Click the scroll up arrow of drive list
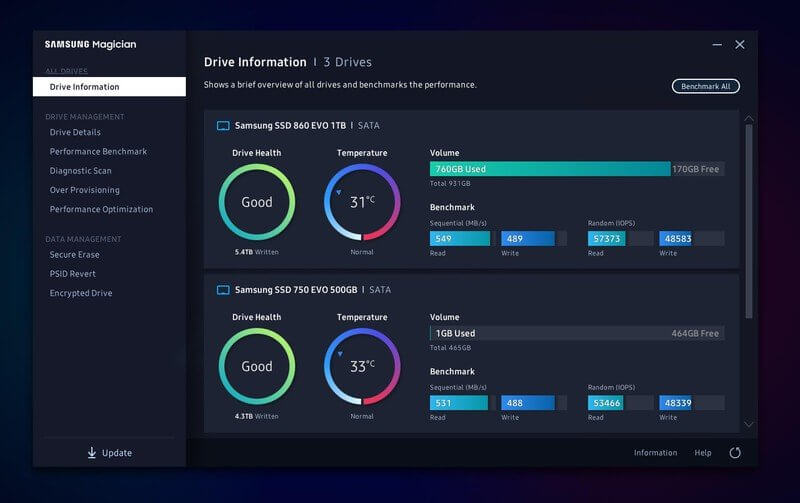Screen dimensions: 800x503 click(748, 118)
